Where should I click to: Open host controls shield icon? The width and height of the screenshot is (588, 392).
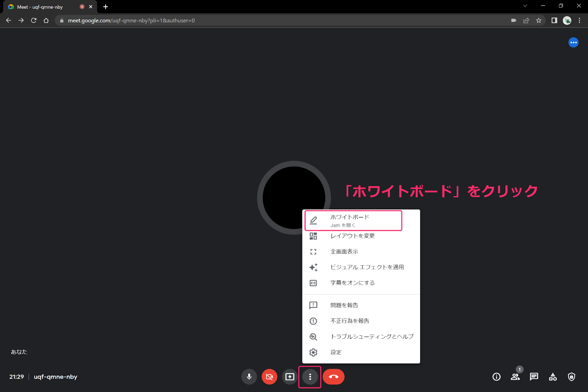click(x=571, y=377)
